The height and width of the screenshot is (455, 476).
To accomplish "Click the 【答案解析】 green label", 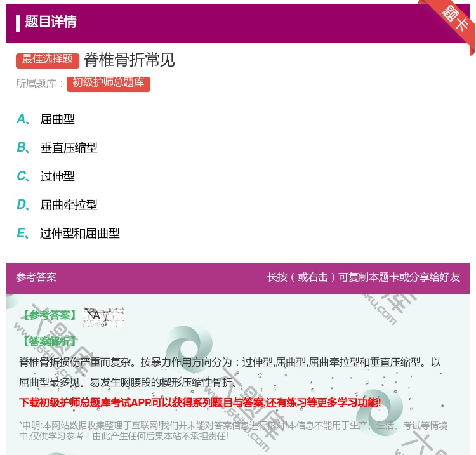I will pyautogui.click(x=50, y=342).
